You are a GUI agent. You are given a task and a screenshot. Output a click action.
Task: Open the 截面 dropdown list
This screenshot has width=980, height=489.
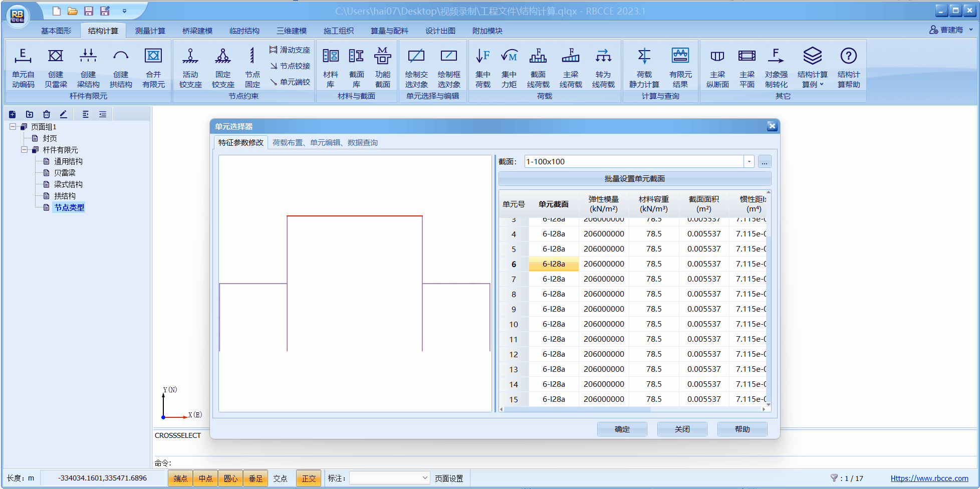[x=749, y=162]
